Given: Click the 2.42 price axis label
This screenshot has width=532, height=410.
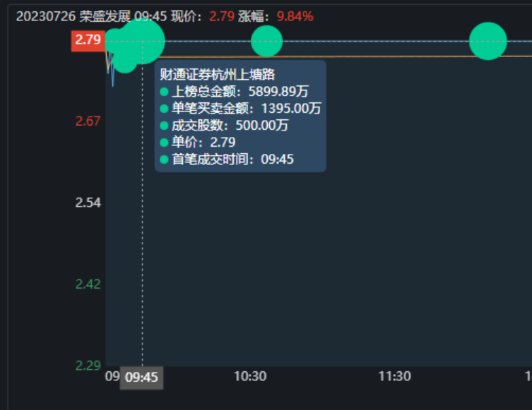Looking at the screenshot, I should [x=88, y=284].
